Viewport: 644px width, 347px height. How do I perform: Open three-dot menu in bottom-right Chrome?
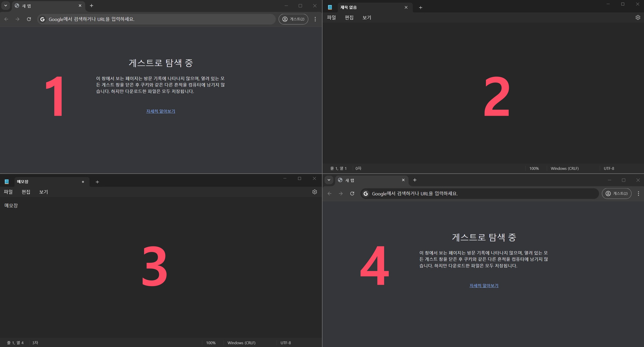point(638,194)
